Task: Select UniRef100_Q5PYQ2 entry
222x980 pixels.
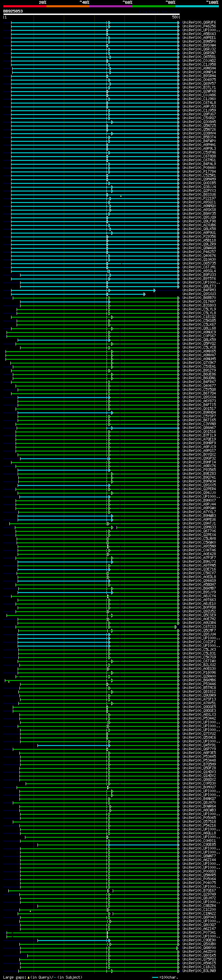Action: tap(199, 344)
